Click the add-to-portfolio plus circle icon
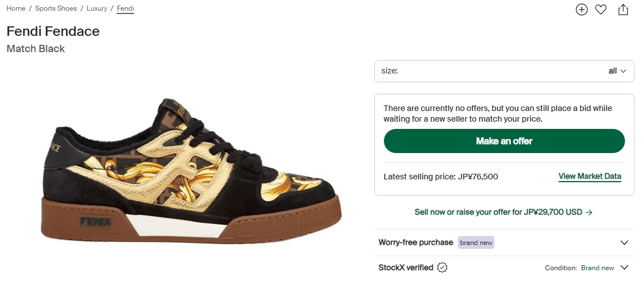Viewport: 644px width, 287px height. pos(582,10)
